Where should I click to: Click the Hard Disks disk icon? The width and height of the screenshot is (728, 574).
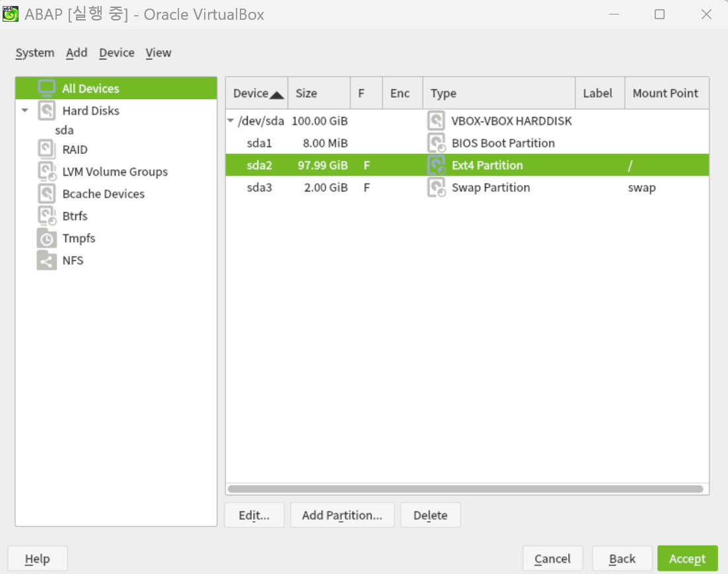click(x=47, y=110)
